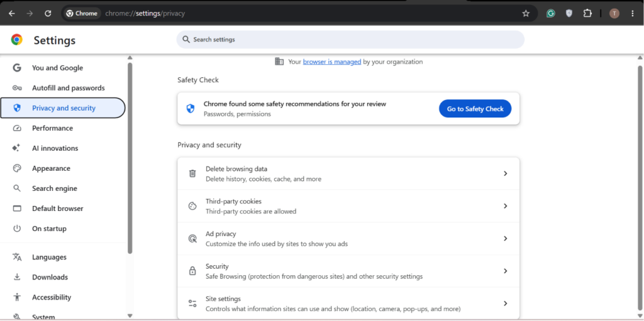This screenshot has width=644, height=321.
Task: Click the sparkle icon for AI innovations
Action: [16, 148]
